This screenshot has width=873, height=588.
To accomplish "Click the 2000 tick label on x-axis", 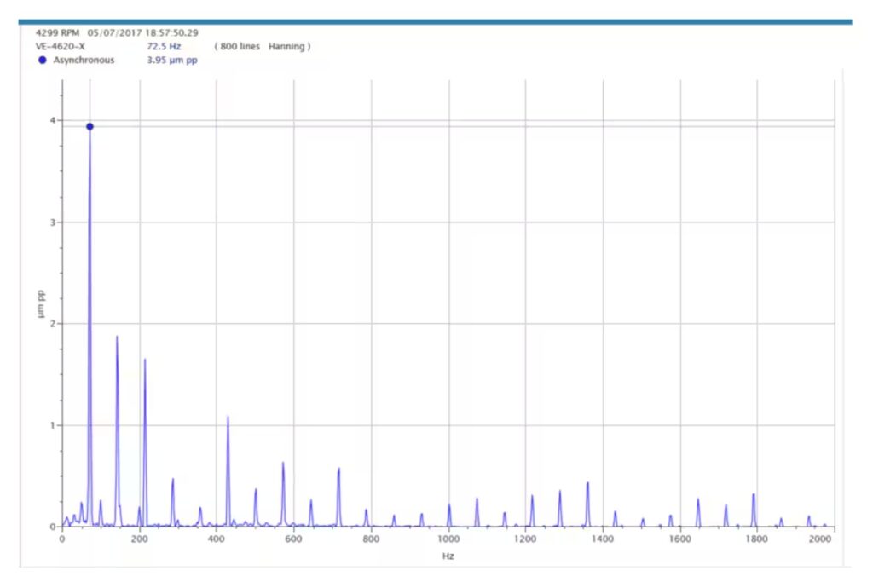I will click(x=819, y=539).
